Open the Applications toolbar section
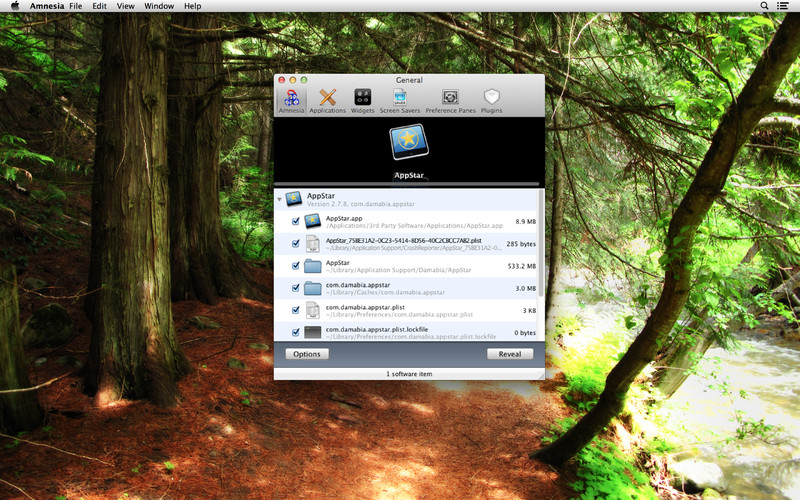This screenshot has height=500, width=800. click(327, 98)
